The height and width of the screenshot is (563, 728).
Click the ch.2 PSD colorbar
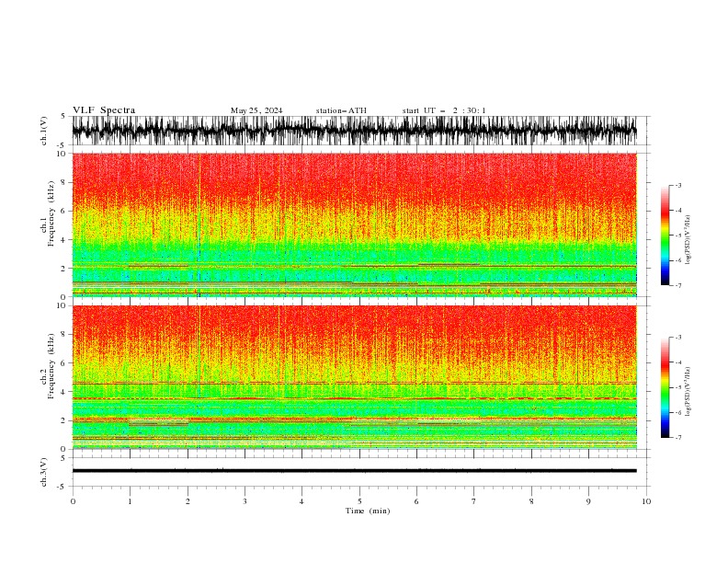(665, 387)
